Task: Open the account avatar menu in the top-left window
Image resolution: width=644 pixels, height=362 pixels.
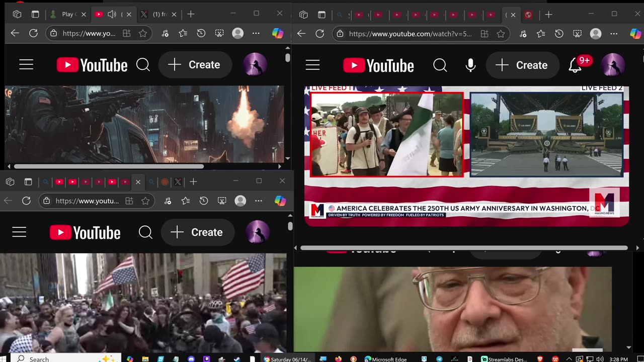Action: (x=255, y=65)
